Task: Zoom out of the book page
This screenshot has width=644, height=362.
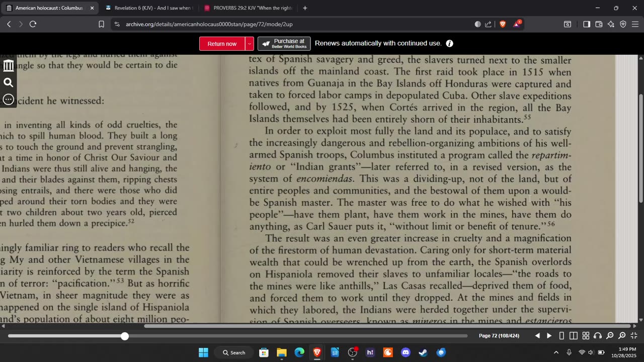Action: click(610, 336)
